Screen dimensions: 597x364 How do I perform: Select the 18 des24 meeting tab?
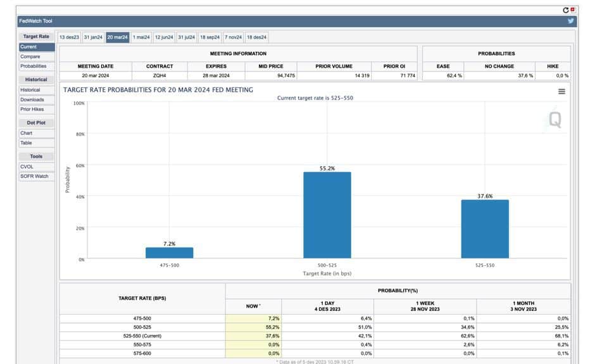pos(256,37)
